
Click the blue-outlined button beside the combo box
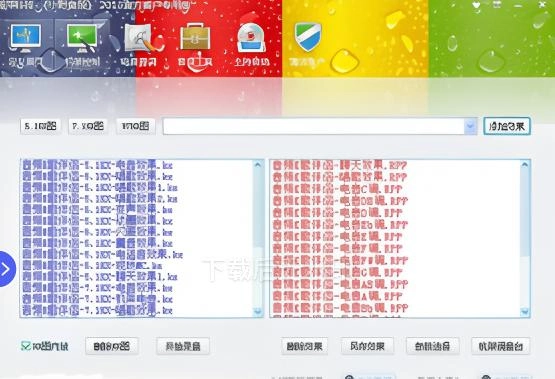(x=507, y=126)
